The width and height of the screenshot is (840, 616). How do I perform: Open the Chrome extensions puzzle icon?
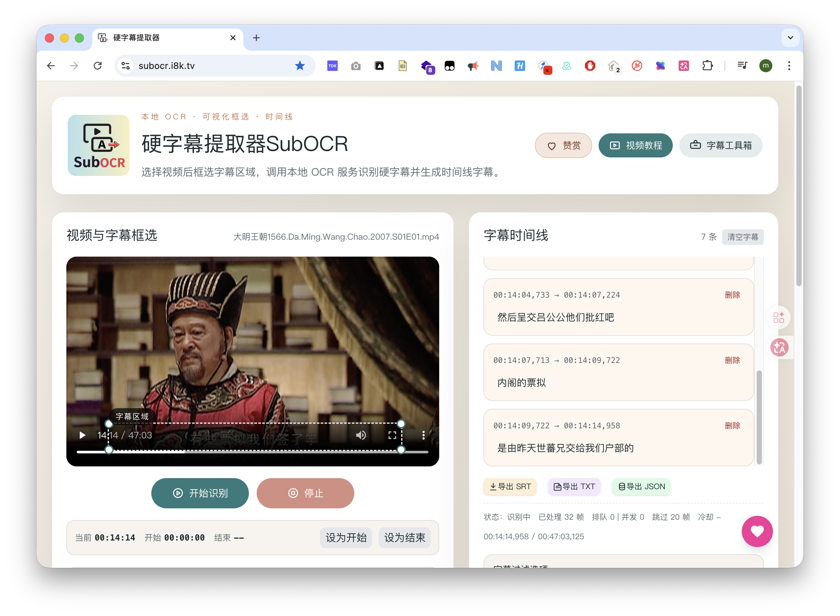[x=708, y=66]
